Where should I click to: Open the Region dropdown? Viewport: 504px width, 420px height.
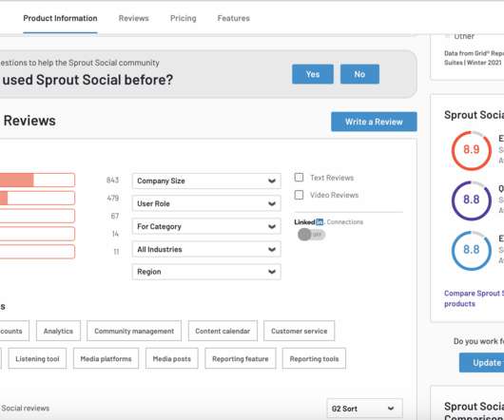click(x=206, y=272)
